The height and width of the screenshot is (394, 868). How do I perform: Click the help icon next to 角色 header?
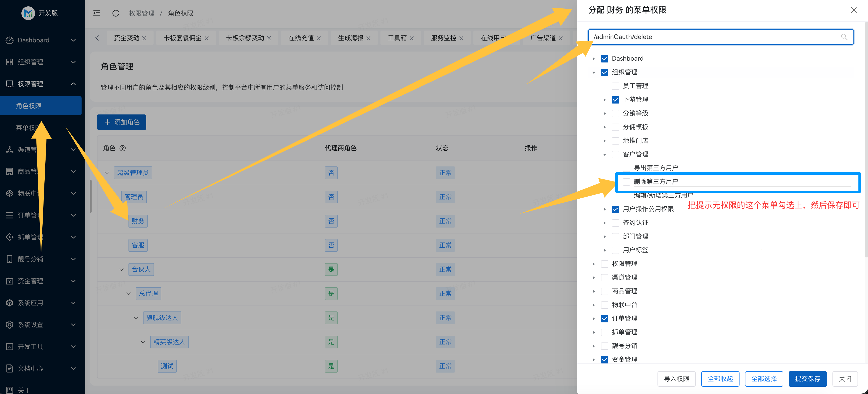(123, 148)
